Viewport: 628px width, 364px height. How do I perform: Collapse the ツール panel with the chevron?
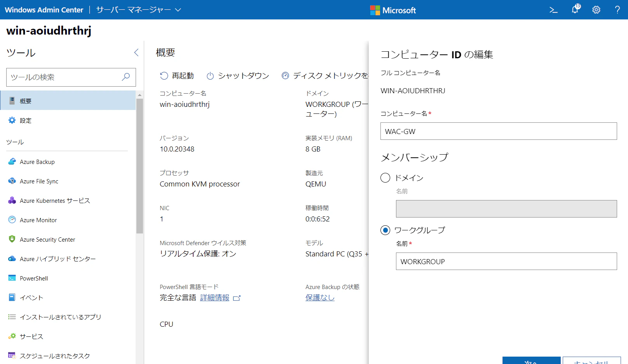[136, 52]
